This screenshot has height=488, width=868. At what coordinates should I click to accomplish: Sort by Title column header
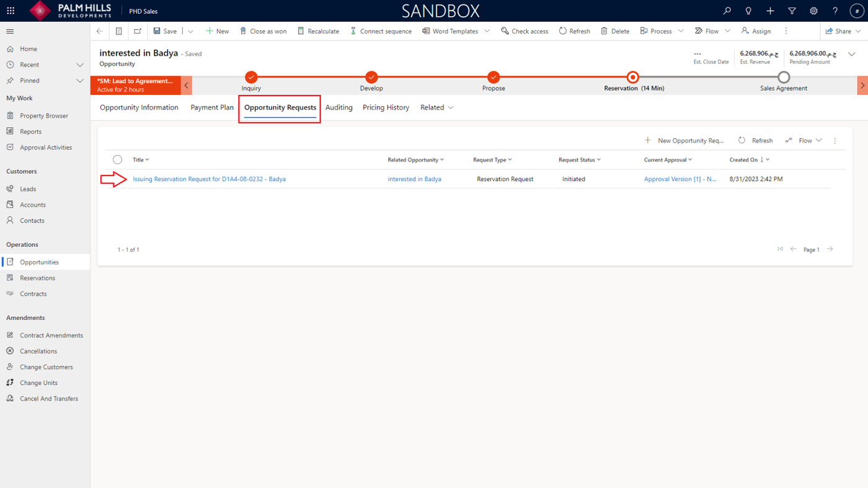(x=141, y=160)
